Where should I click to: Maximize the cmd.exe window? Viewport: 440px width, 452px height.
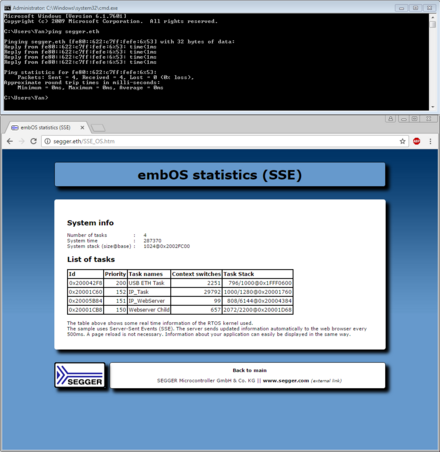click(x=415, y=8)
